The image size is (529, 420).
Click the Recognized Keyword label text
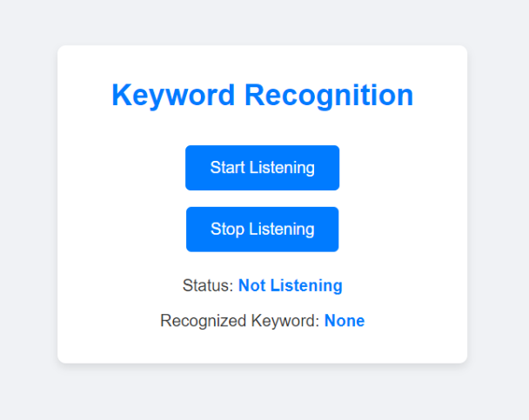(x=239, y=321)
